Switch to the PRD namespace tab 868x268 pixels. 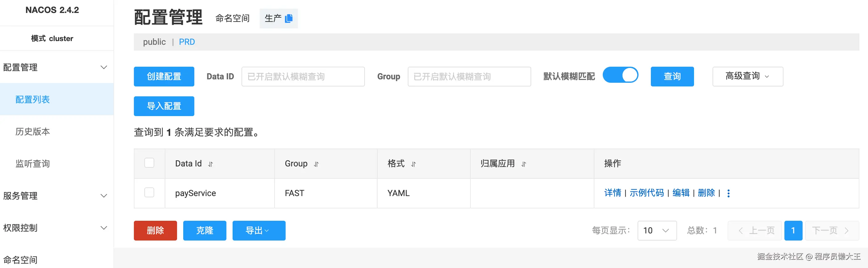pos(187,42)
